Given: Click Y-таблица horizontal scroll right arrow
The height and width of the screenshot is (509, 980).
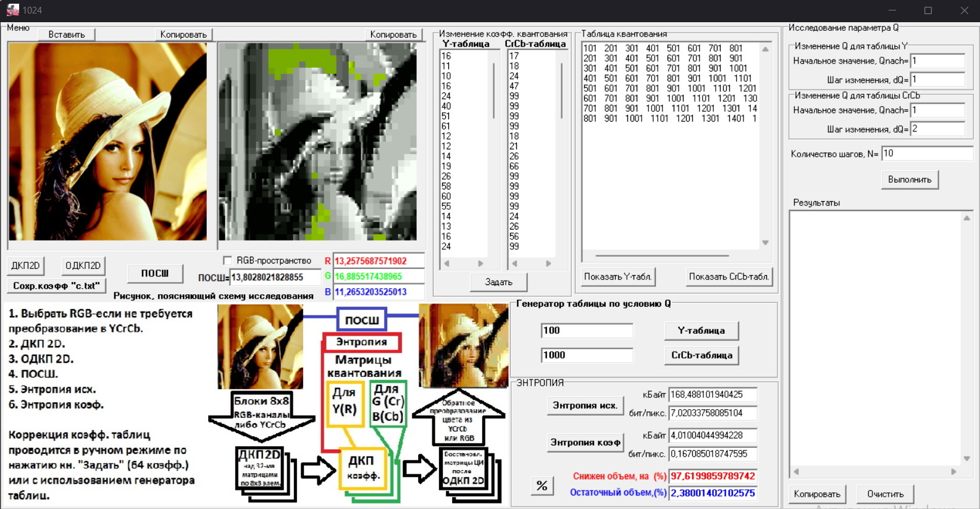Looking at the screenshot, I should [480, 263].
